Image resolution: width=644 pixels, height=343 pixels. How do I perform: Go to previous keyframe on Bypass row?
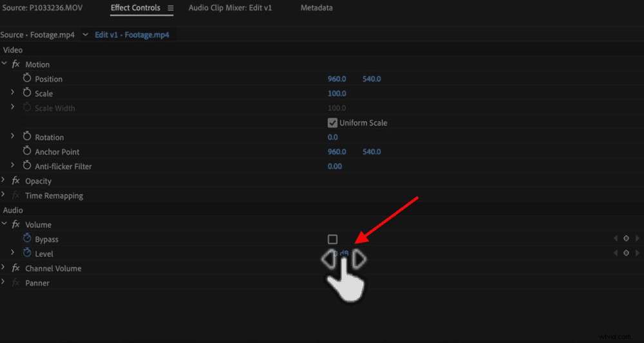click(615, 238)
